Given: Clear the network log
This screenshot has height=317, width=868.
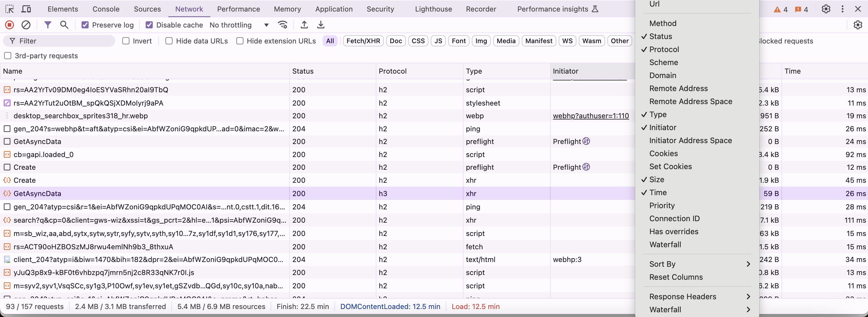Looking at the screenshot, I should [26, 25].
